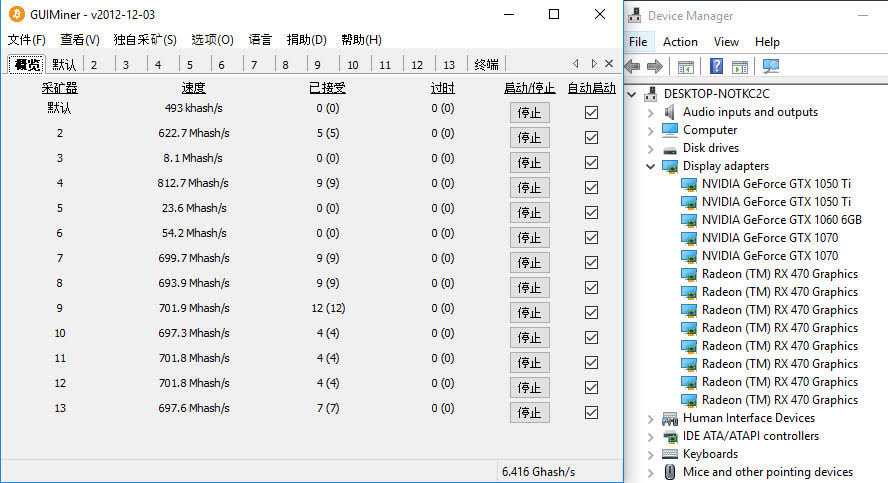This screenshot has width=888, height=483.
Task: Sort by the 速度 column header
Action: coord(194,88)
